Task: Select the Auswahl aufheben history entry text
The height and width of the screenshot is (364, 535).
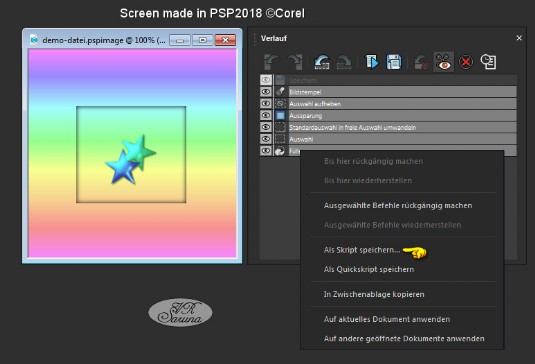Action: pyautogui.click(x=315, y=104)
